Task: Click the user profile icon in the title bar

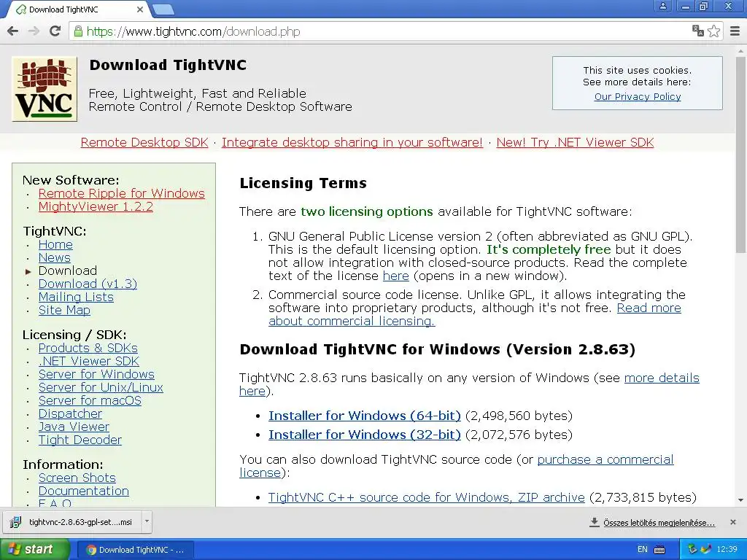Action: pos(662,6)
